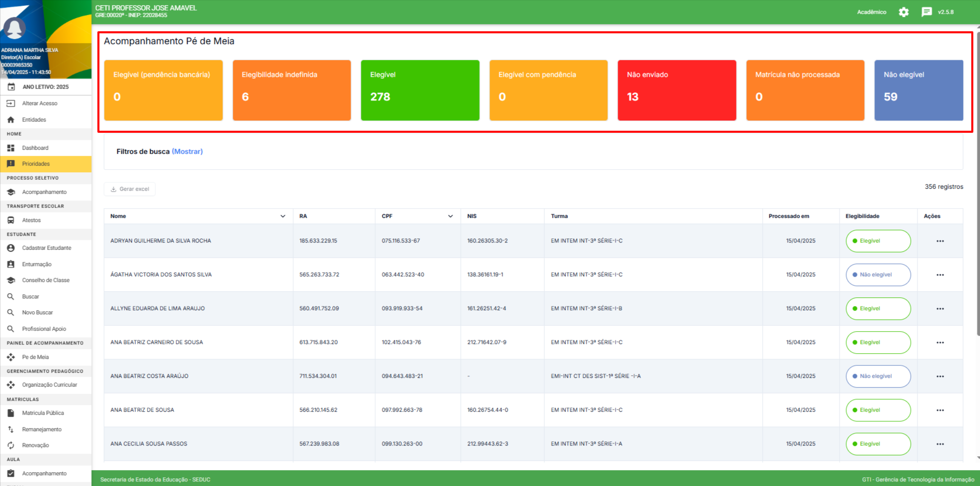Click the Conselho de Classe icon
Screen dimensions: 980x486
point(11,280)
